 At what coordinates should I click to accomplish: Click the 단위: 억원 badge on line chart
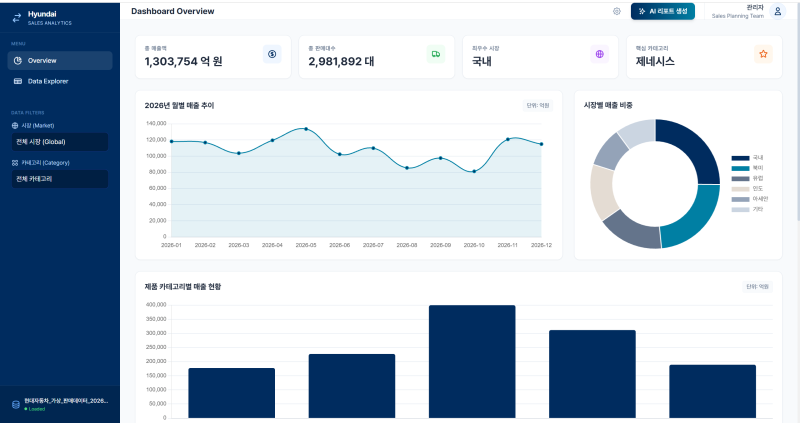coord(538,106)
